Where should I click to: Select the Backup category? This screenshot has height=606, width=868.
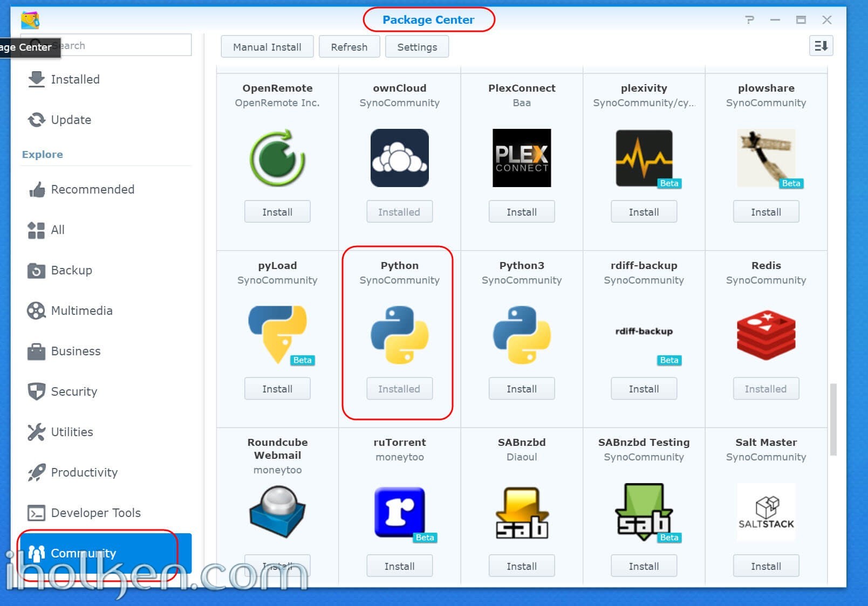point(106,270)
